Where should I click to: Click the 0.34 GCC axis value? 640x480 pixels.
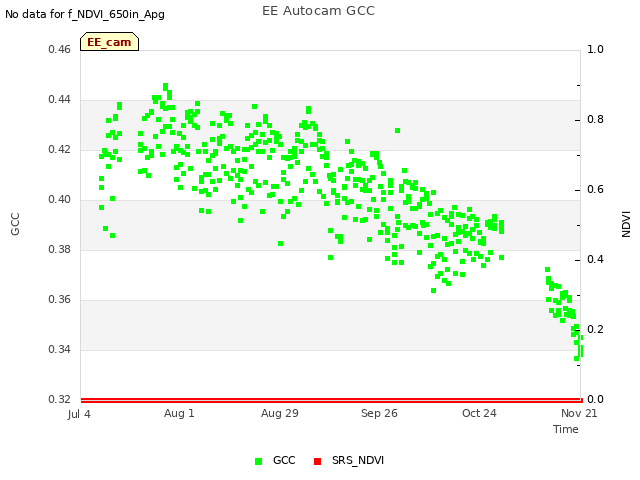60,349
